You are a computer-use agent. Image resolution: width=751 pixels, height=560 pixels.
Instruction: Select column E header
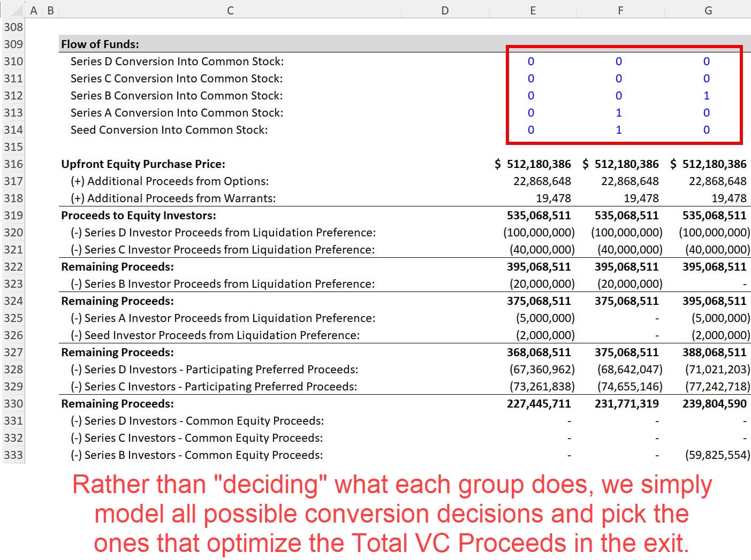click(533, 10)
